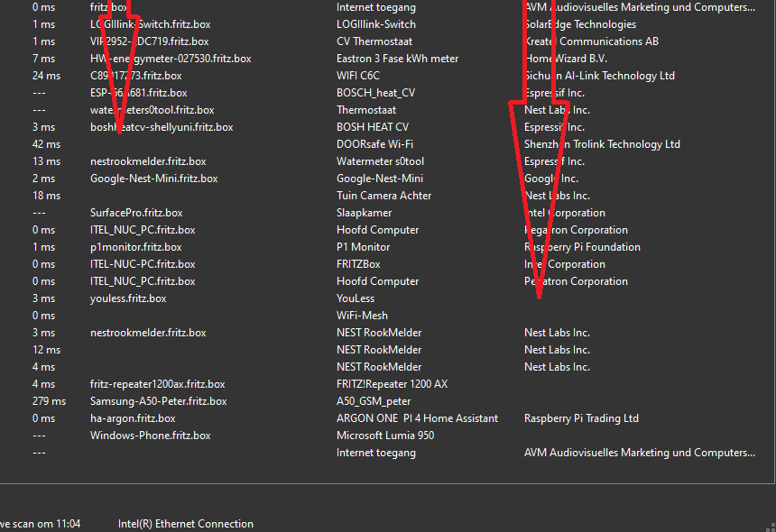
Task: Click the fritz-repeater1200ax.fritz.box hostname
Action: tap(157, 384)
